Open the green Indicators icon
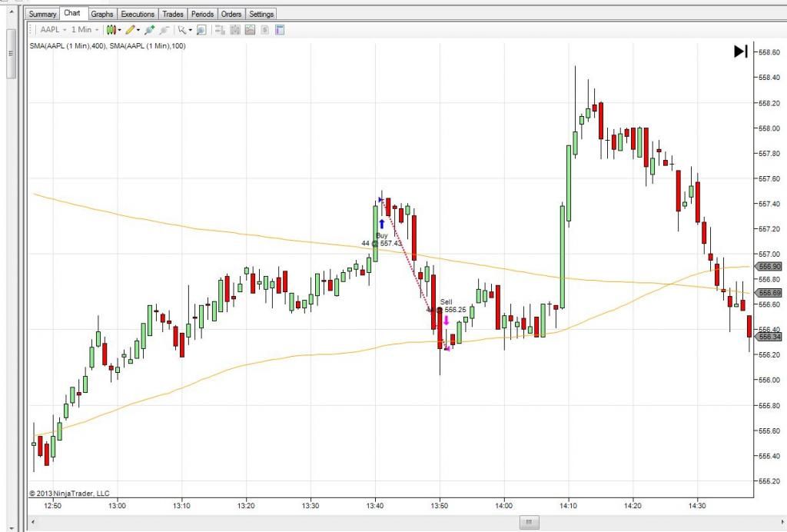This screenshot has width=787, height=532. click(x=149, y=30)
